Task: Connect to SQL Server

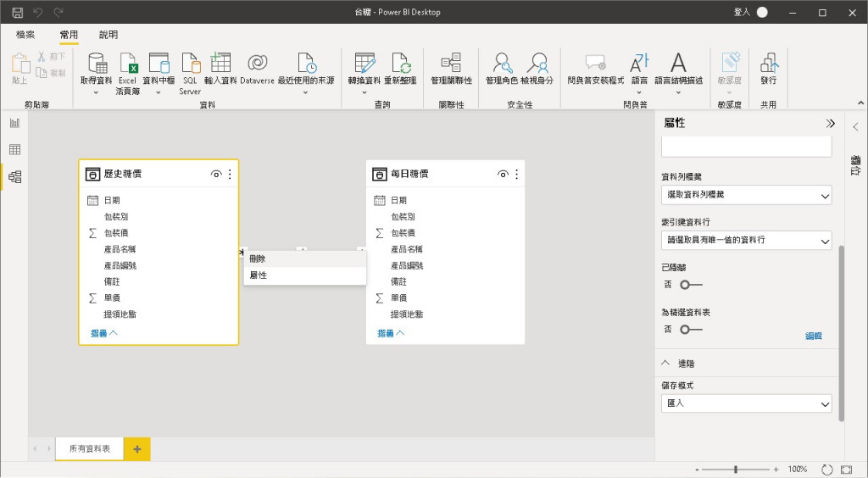Action: click(x=190, y=74)
